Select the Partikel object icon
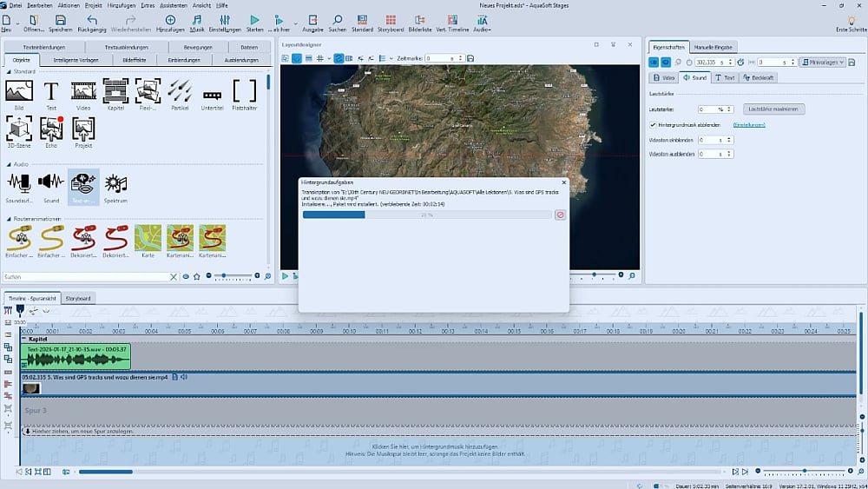This screenshot has width=868, height=489. pos(181,91)
